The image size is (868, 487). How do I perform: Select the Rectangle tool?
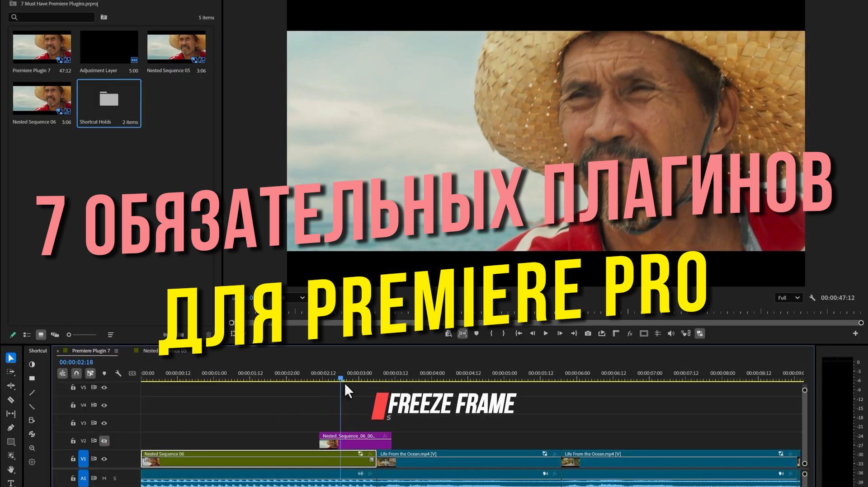point(11,442)
